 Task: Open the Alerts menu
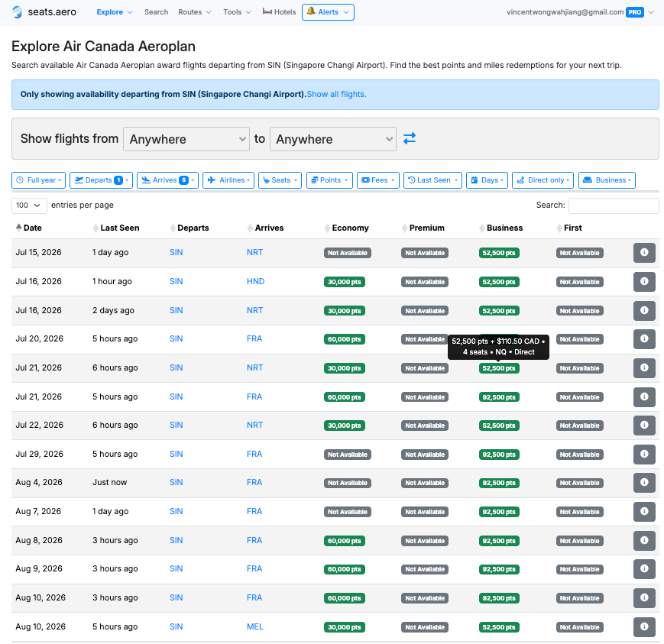(x=329, y=12)
